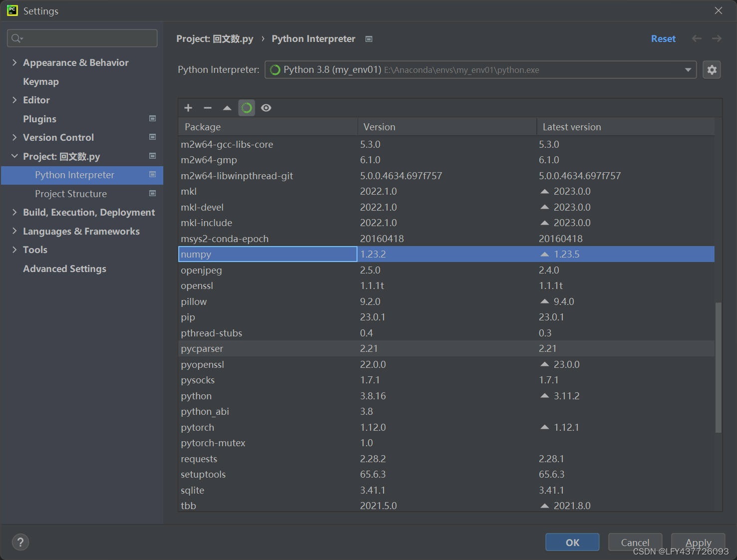The image size is (737, 560).
Task: Click the forward navigation arrow
Action: (717, 38)
